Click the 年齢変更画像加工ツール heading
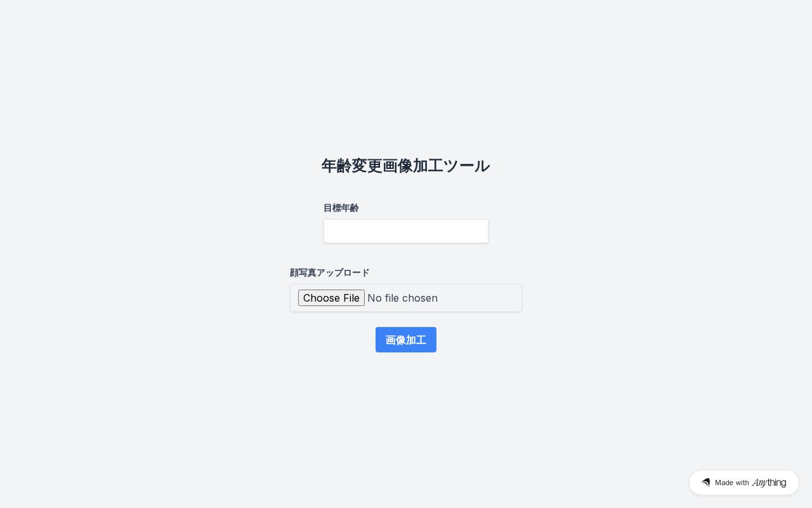 [x=405, y=166]
